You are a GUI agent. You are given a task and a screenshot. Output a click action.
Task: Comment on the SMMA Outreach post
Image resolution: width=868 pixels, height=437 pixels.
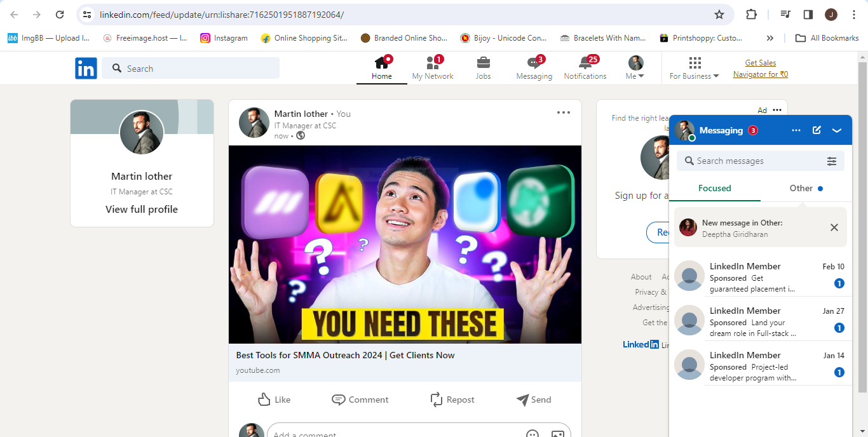point(360,400)
